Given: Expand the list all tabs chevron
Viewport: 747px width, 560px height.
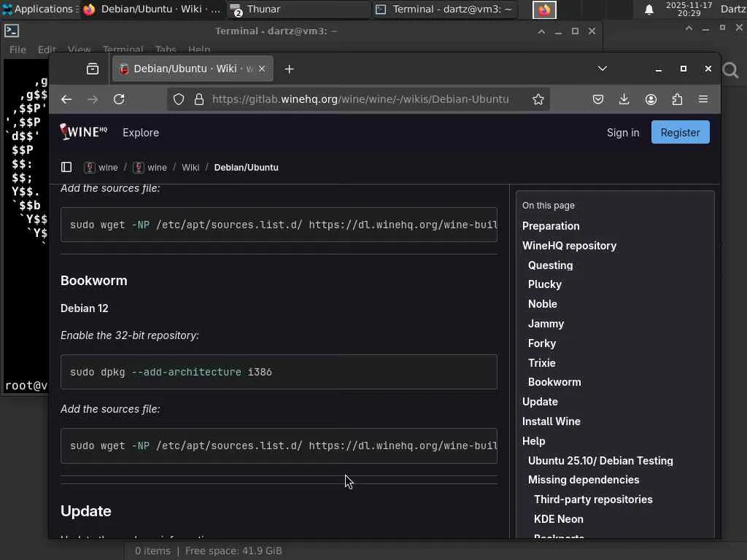Looking at the screenshot, I should click(603, 69).
